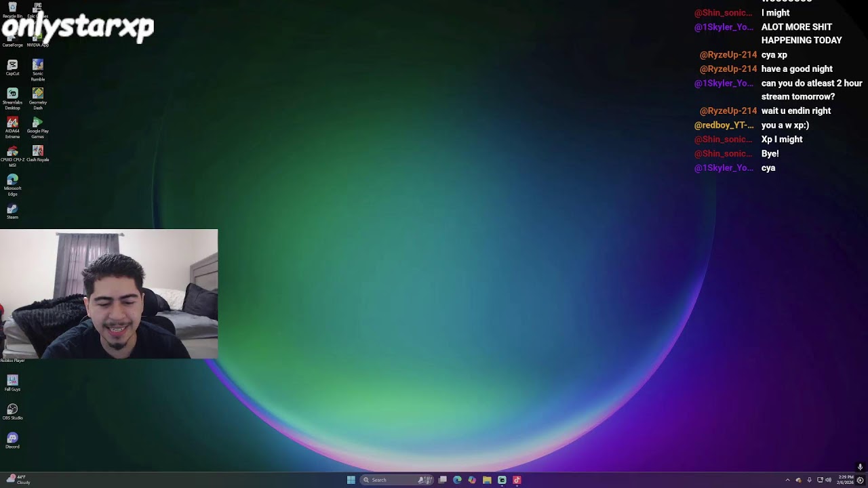Open the volume control in tray
Image resolution: width=868 pixels, height=488 pixels.
coord(828,480)
